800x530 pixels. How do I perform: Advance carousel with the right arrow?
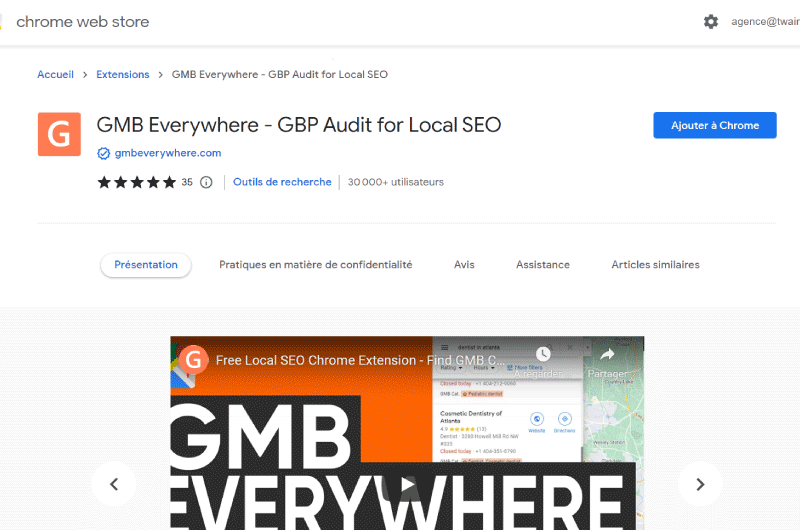(x=699, y=484)
